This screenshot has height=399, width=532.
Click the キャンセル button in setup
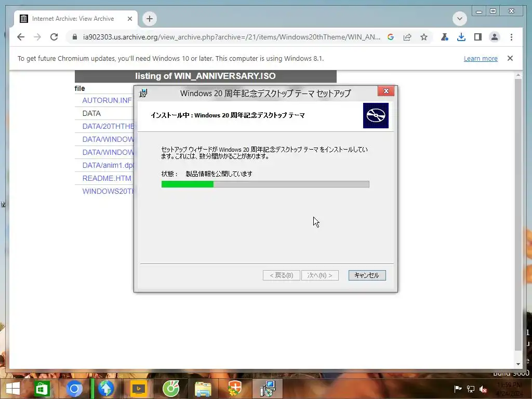pos(367,275)
